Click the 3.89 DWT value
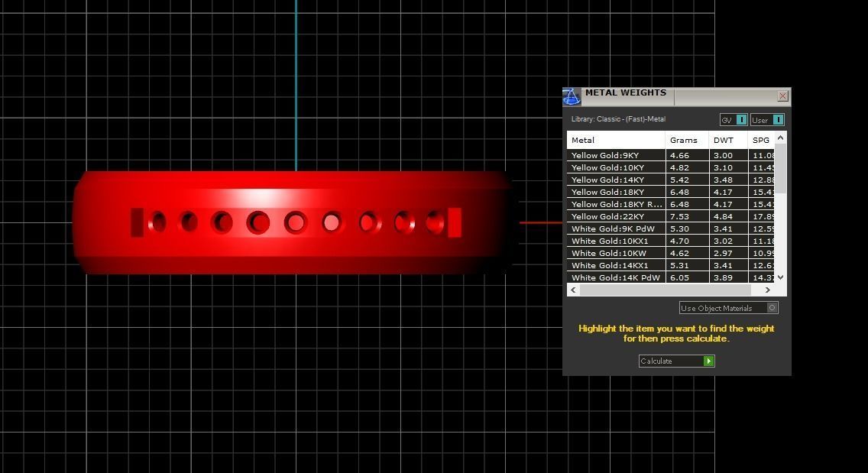Screen dimensions: 868x473 point(723,277)
